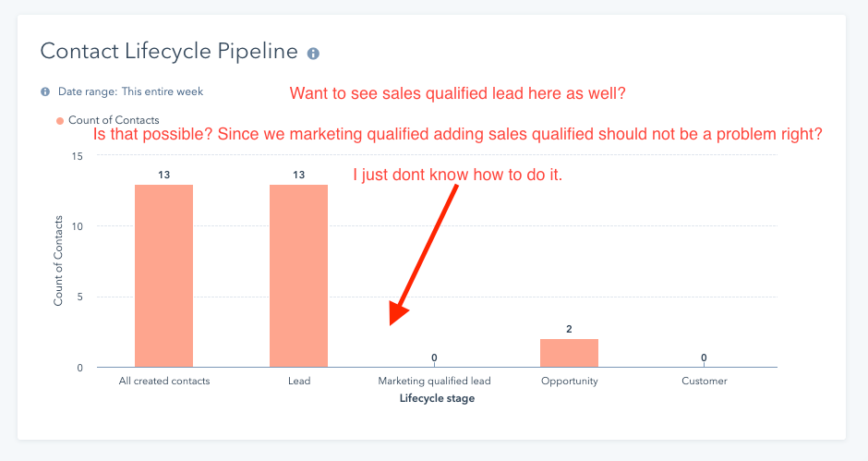The image size is (868, 461).
Task: Click the Marketing qualified lead axis label
Action: coord(434,382)
